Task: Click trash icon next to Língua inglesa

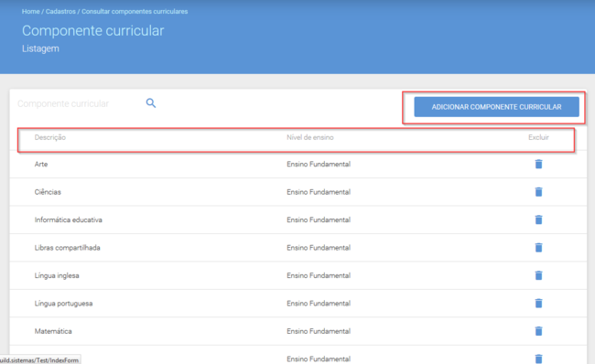Action: click(x=538, y=275)
